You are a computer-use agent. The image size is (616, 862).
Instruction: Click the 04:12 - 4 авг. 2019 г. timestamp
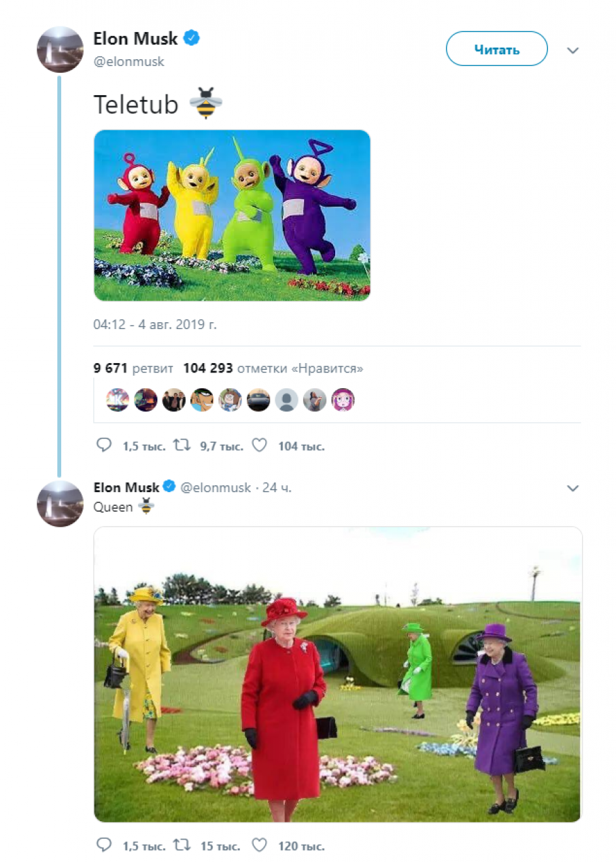tap(155, 324)
